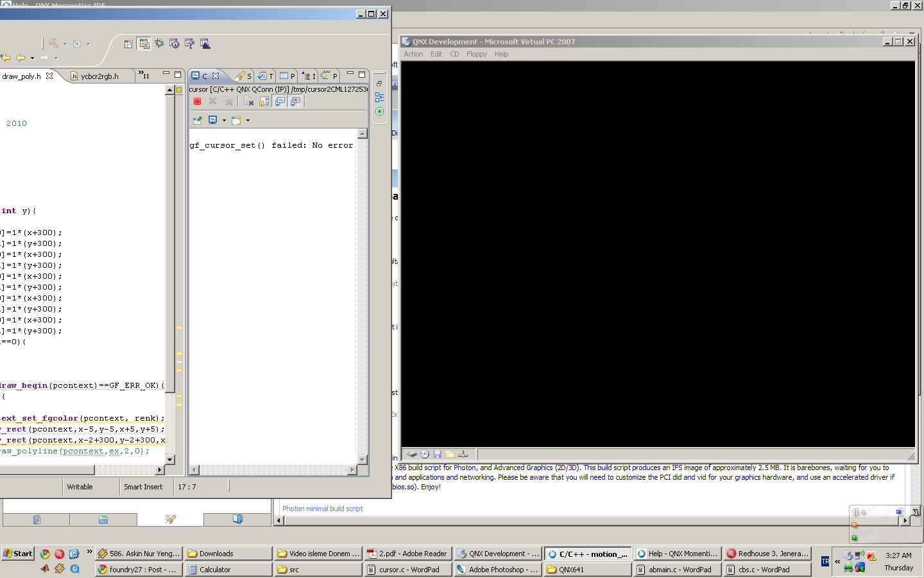Toggle show console when standard output changes

click(x=280, y=101)
